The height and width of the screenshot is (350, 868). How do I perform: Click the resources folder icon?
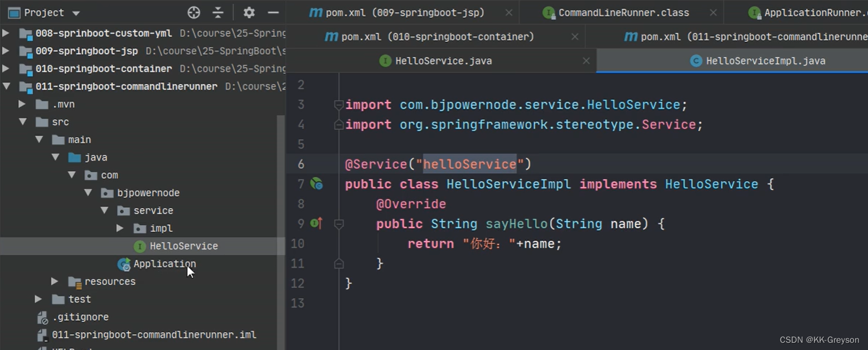[75, 281]
